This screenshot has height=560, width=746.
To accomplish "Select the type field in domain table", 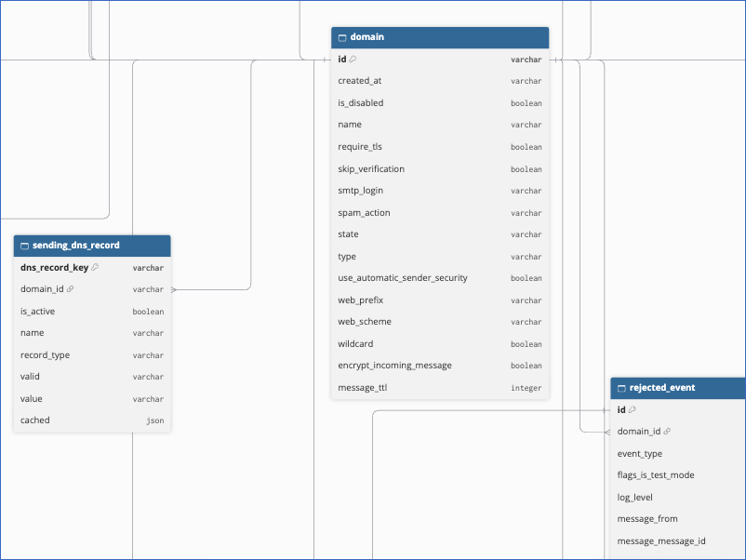I will [440, 257].
